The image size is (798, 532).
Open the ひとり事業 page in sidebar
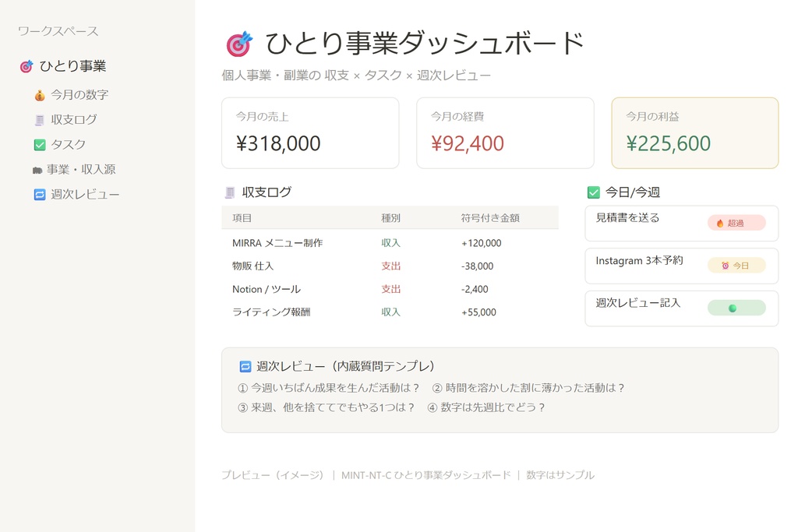72,67
